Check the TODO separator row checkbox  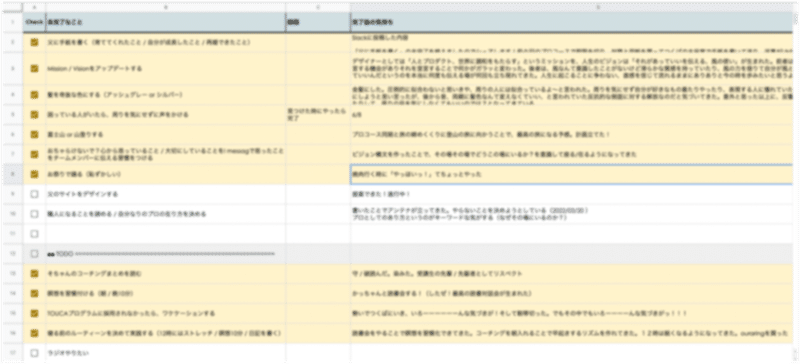point(34,254)
